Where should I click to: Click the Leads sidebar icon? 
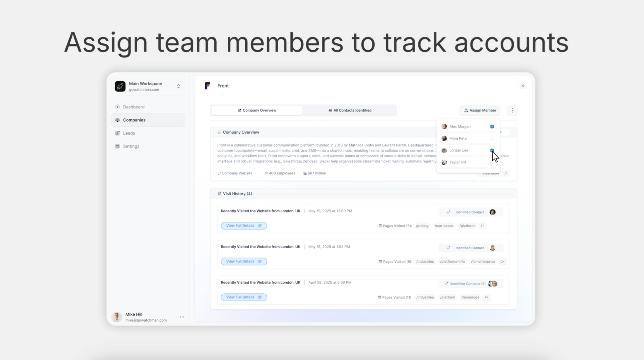[x=117, y=133]
